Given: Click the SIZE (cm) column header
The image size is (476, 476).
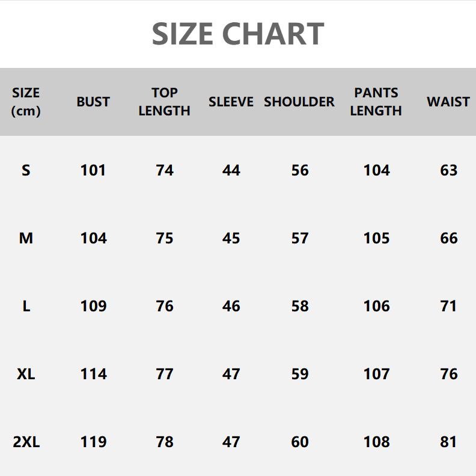Looking at the screenshot, I should (26, 102).
